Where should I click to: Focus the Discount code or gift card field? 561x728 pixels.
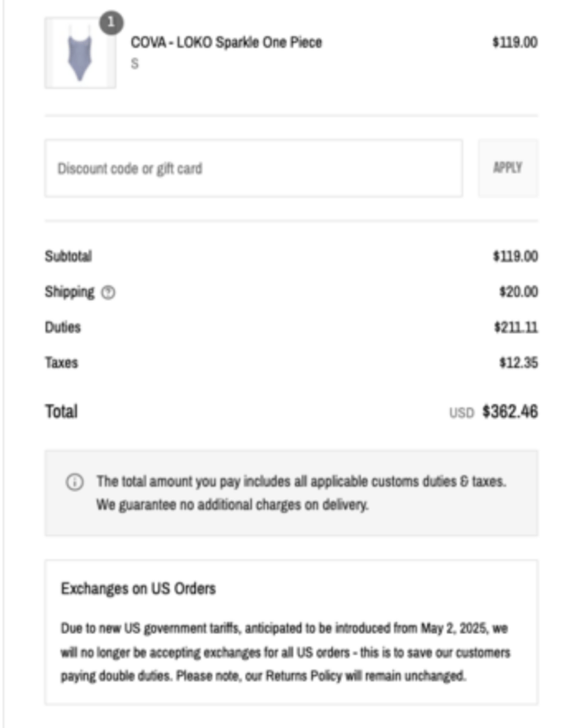[253, 168]
